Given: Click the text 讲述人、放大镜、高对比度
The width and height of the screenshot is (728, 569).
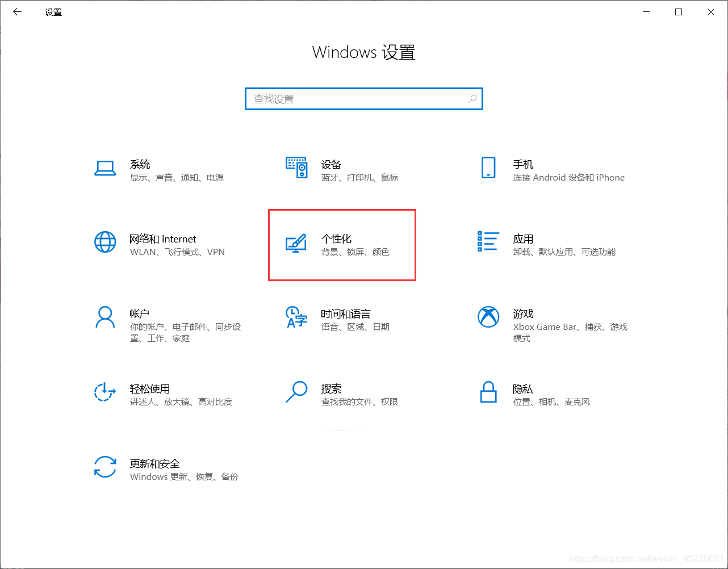Looking at the screenshot, I should pos(181,402).
